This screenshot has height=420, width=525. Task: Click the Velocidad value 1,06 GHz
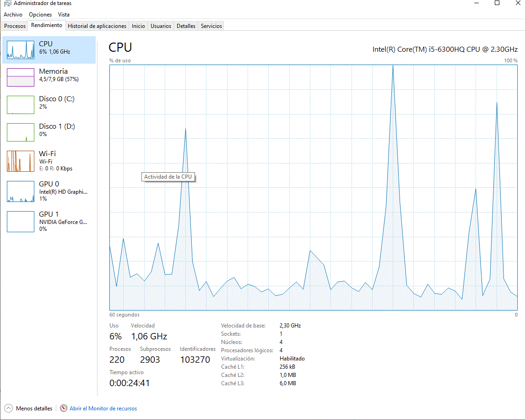pyautogui.click(x=149, y=336)
